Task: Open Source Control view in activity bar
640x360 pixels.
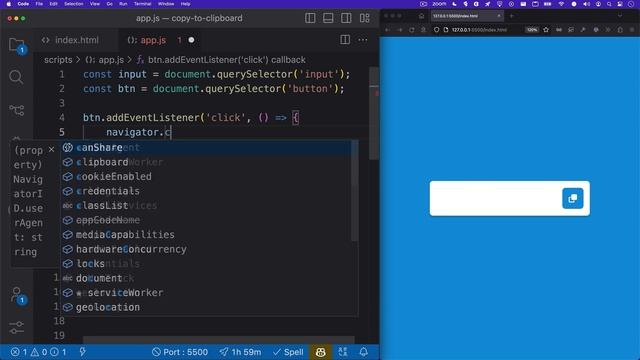Action: 16,110
